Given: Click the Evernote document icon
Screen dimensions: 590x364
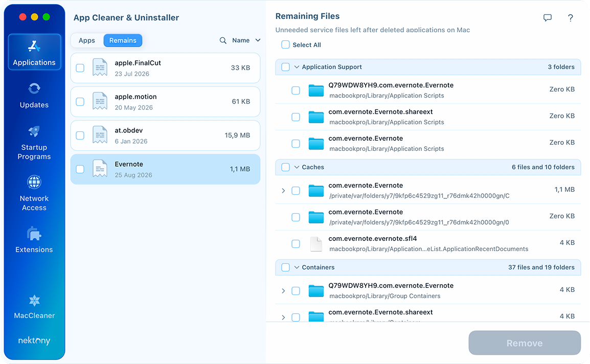Looking at the screenshot, I should click(100, 169).
